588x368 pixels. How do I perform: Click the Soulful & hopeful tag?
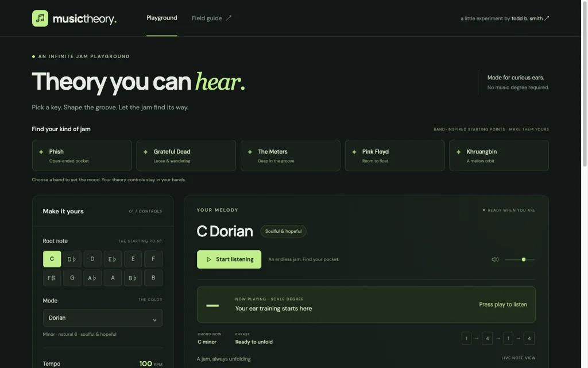click(x=283, y=231)
